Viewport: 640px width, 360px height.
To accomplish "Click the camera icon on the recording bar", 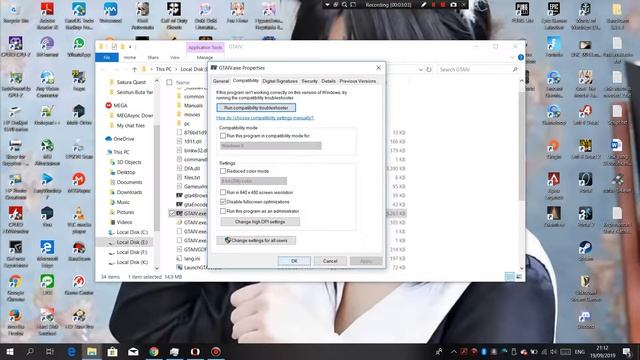I will tap(453, 5).
